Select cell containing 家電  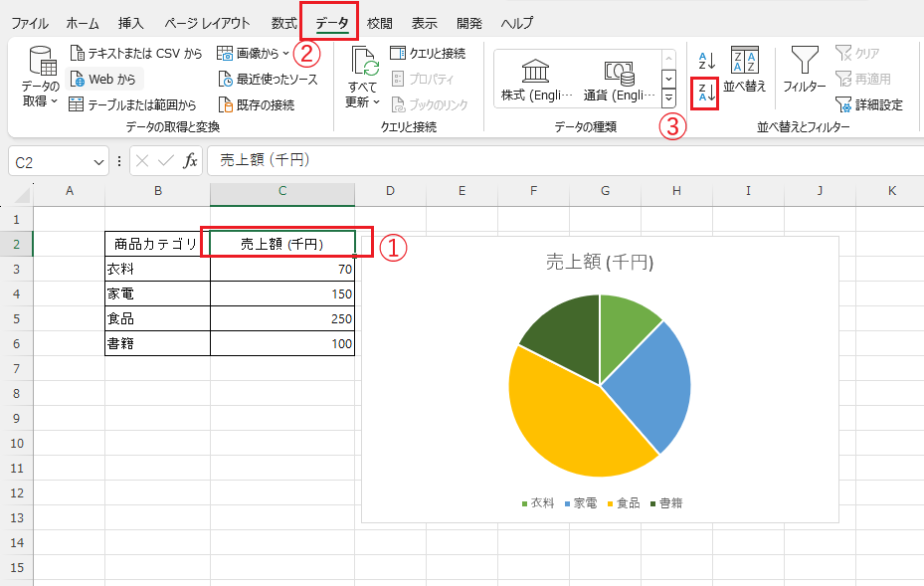pos(157,293)
